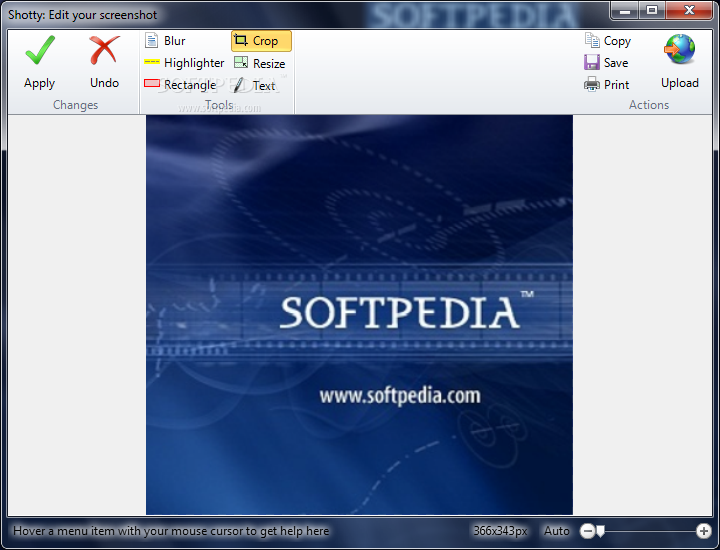Click the Upload globe icon
The height and width of the screenshot is (550, 720).
tap(680, 49)
